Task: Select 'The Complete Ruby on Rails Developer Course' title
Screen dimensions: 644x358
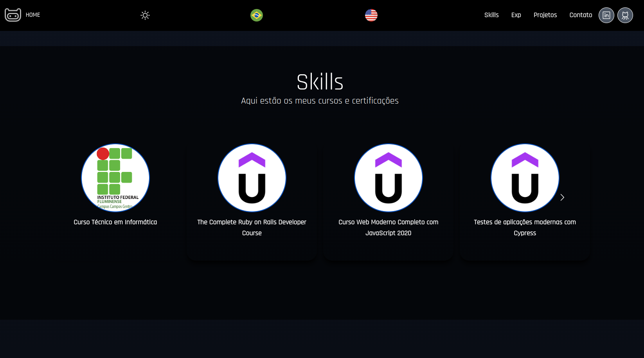Action: tap(252, 227)
